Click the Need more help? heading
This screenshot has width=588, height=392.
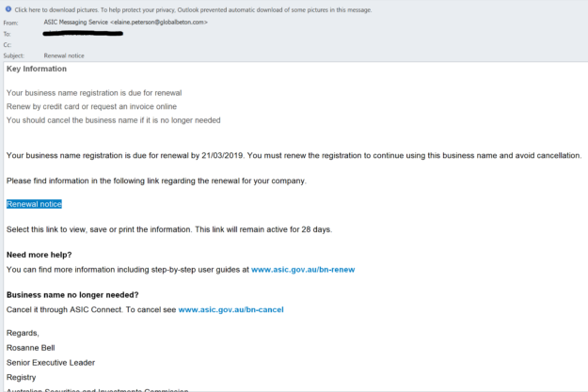[39, 255]
